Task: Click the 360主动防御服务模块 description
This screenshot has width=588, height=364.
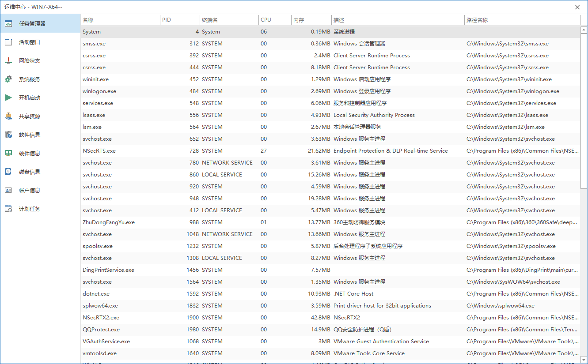Action: (359, 222)
